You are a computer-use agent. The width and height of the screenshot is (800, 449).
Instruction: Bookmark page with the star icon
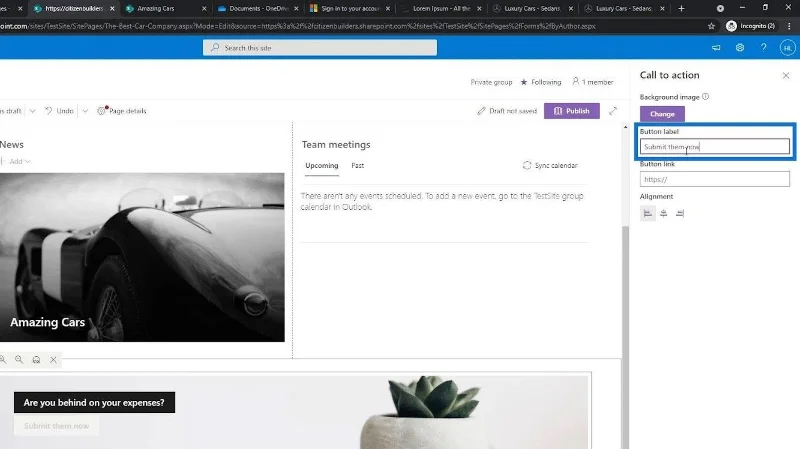click(x=711, y=26)
